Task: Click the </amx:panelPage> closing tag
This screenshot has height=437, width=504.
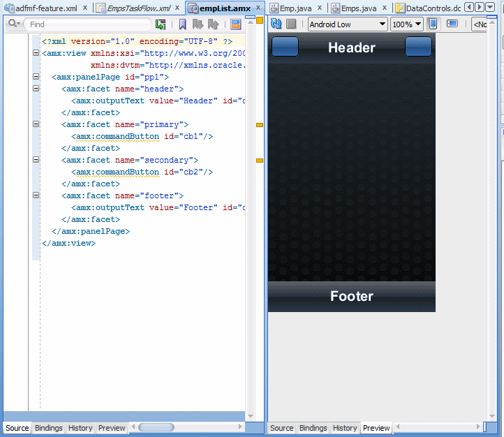Action: click(x=91, y=231)
